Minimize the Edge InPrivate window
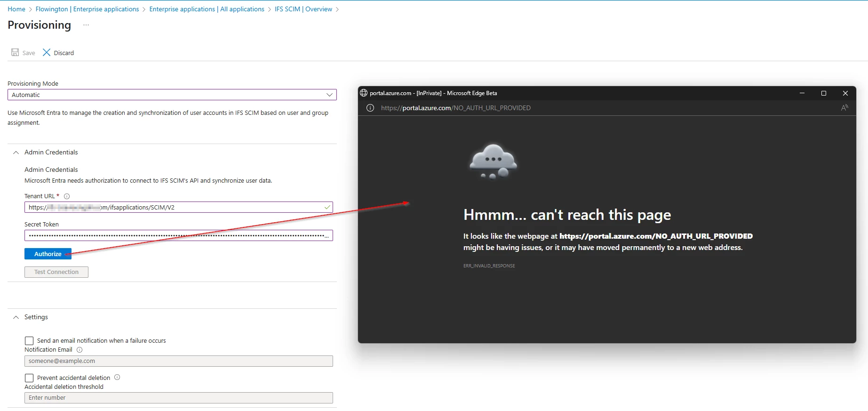The width and height of the screenshot is (868, 411). click(802, 93)
